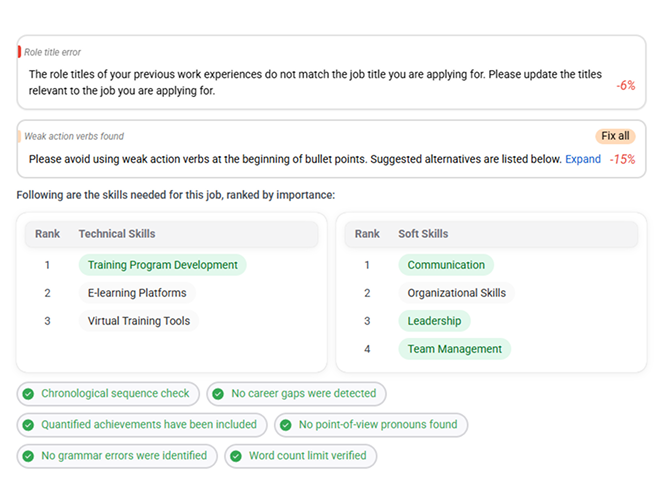Click the Technical Skills column header

[x=117, y=234]
